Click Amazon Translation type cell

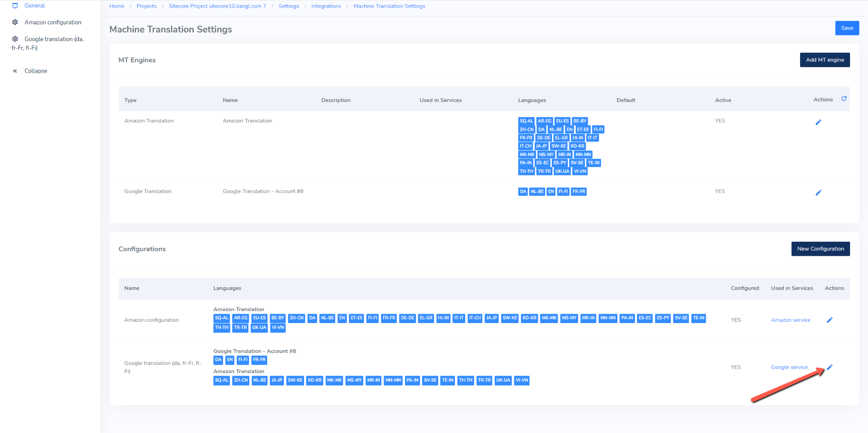point(149,121)
